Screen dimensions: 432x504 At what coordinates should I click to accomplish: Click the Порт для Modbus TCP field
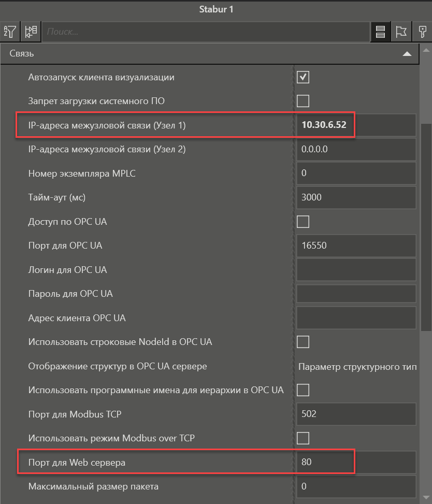coord(356,414)
